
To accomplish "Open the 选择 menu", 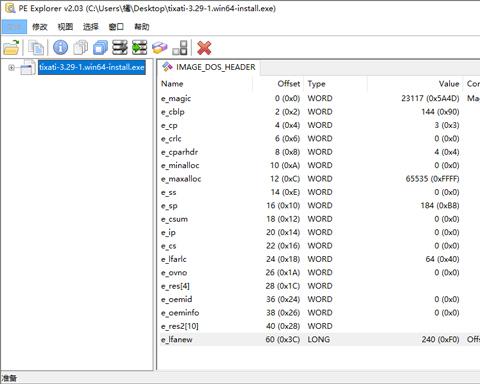I will (91, 27).
